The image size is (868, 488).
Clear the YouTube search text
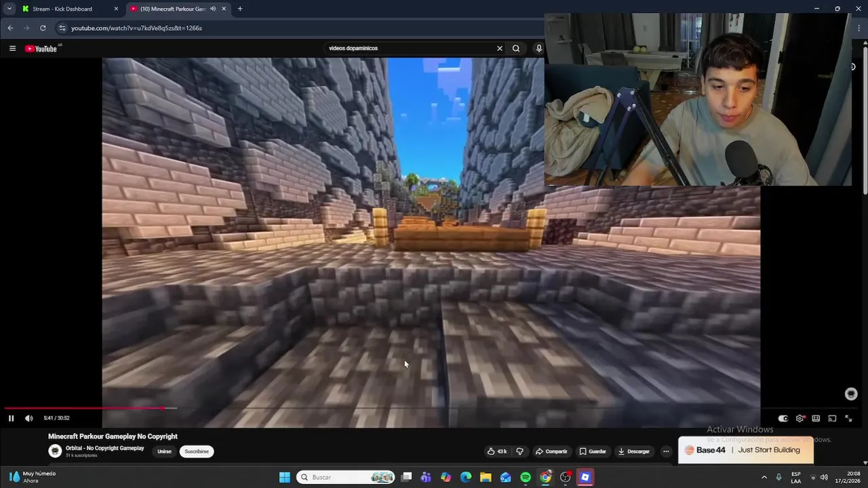coord(500,48)
